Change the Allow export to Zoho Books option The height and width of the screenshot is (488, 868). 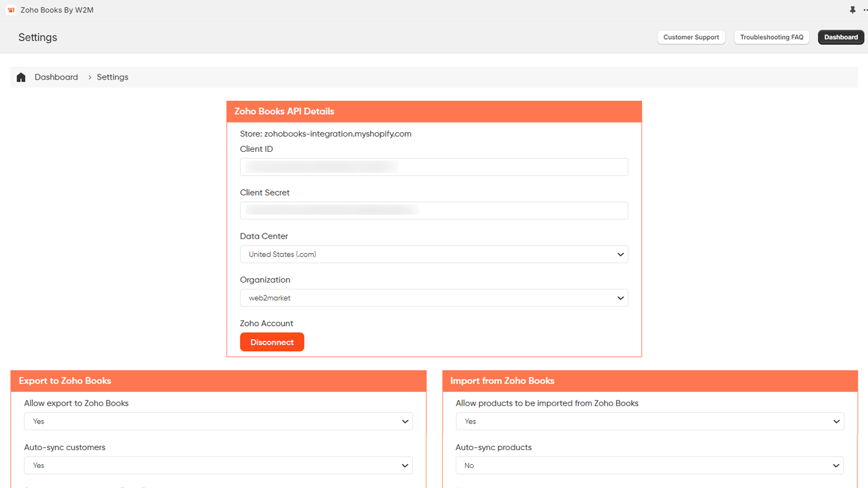click(x=218, y=421)
